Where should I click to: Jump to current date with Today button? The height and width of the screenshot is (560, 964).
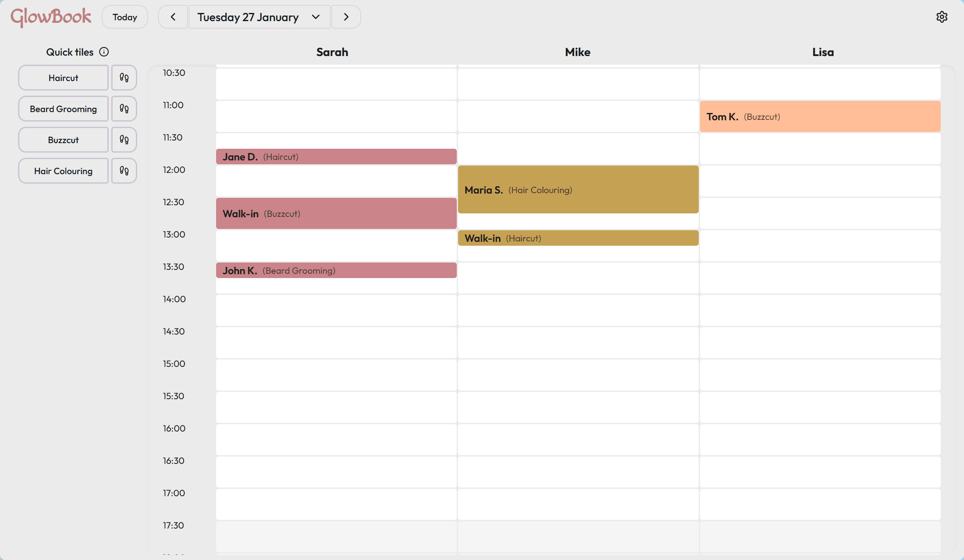pos(125,17)
